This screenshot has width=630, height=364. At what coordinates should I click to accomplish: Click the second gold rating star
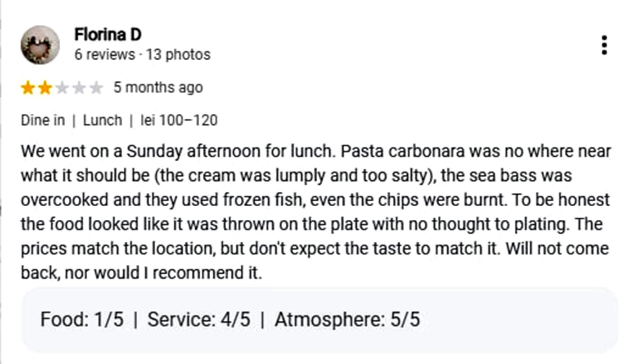coord(45,88)
